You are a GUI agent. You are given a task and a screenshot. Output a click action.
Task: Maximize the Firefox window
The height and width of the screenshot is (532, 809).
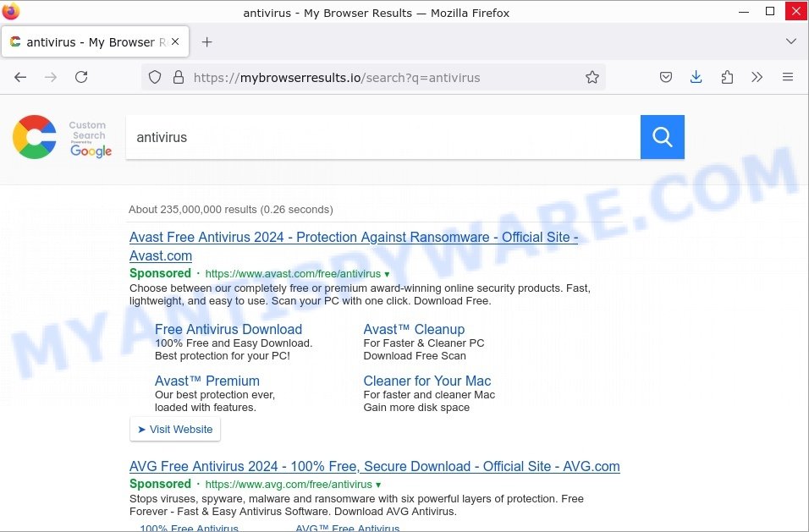coord(770,11)
